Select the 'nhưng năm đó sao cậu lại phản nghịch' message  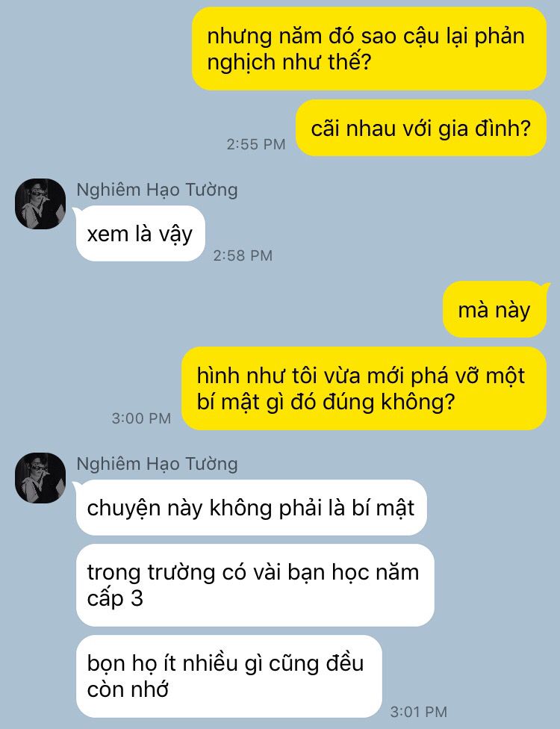click(x=369, y=49)
